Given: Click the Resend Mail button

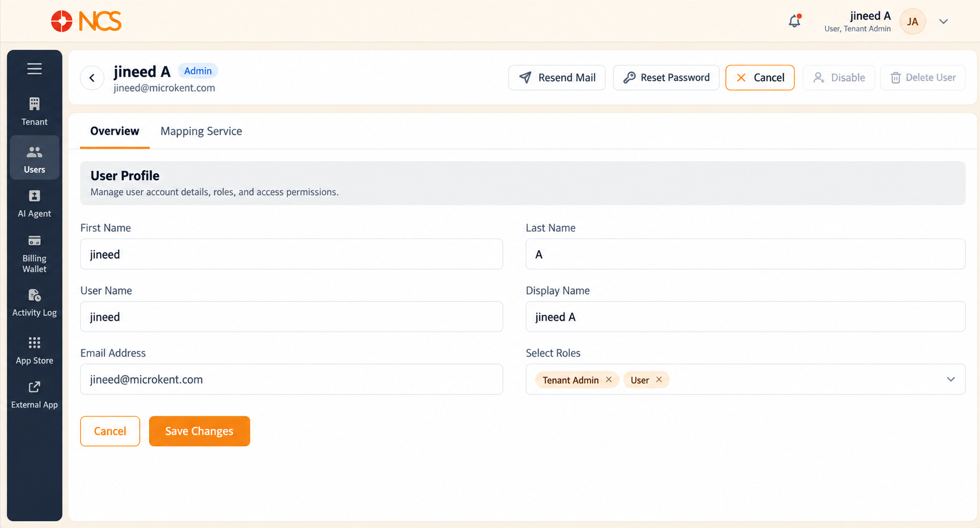Looking at the screenshot, I should [x=557, y=77].
